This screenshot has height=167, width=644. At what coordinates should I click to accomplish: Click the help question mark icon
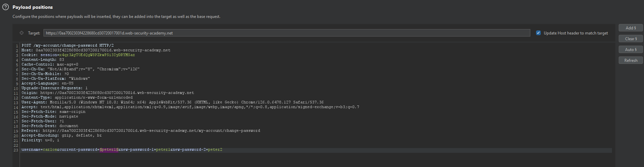(x=5, y=7)
